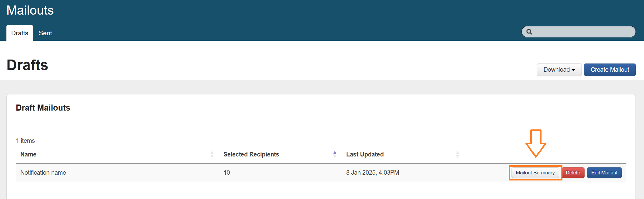Screen dimensions: 644x199
Task: Delete the Notification name draft
Action: coord(573,173)
